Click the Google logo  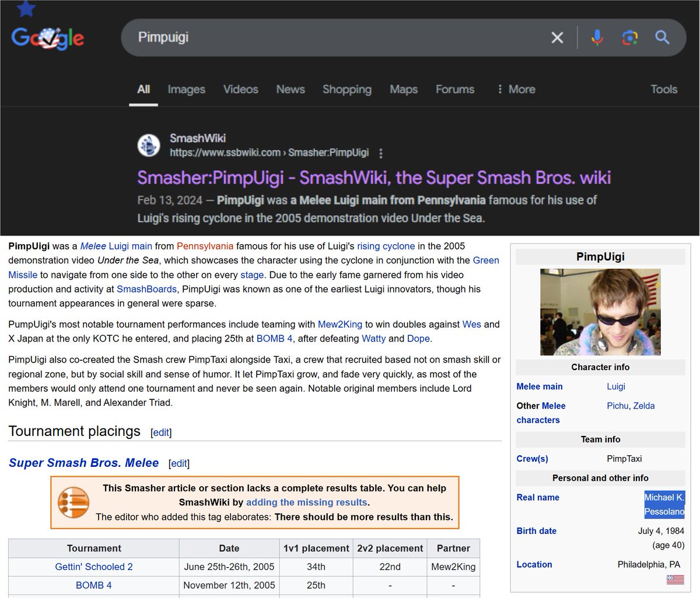[47, 38]
